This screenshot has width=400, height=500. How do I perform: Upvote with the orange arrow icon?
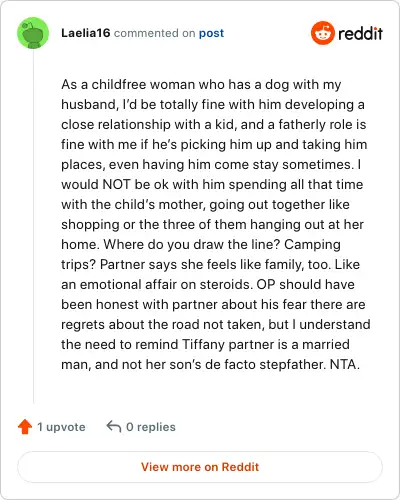point(25,427)
